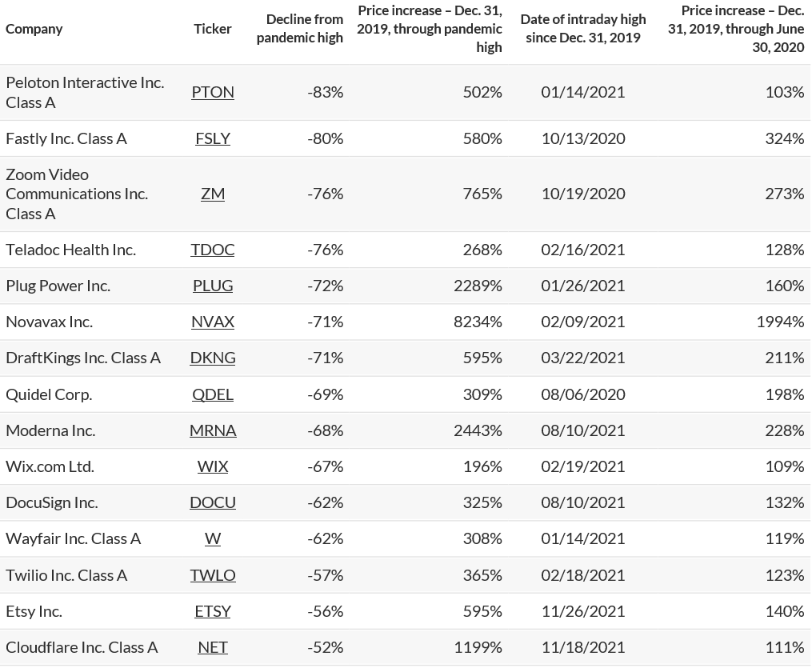812x668 pixels.
Task: Follow the TDOC ticker link
Action: (213, 250)
